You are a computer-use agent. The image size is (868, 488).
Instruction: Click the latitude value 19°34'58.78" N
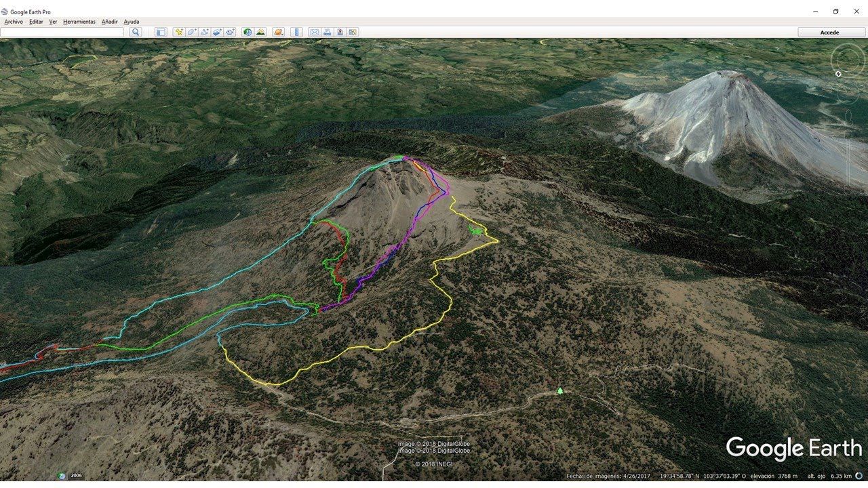(x=678, y=476)
